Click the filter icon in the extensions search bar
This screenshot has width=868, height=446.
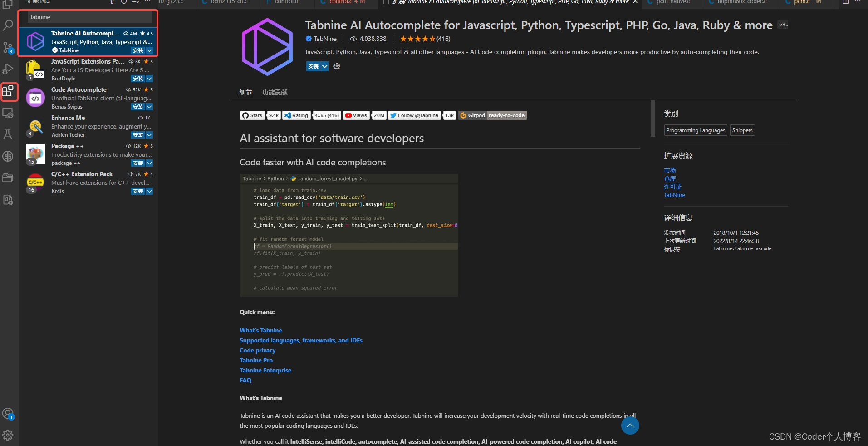tap(111, 3)
